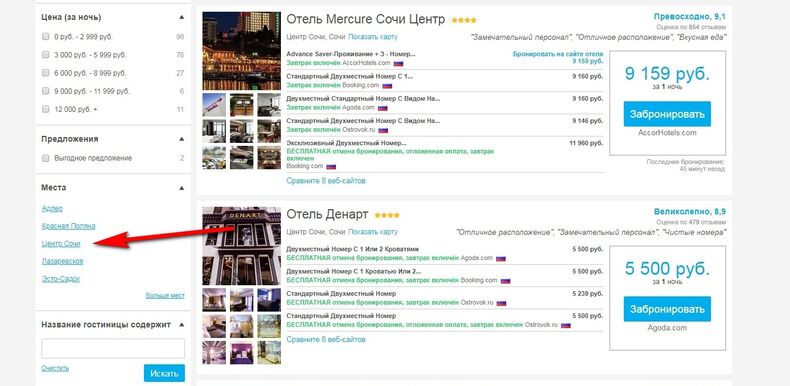Collapse the Места filter section
This screenshot has height=386, width=790.
[x=181, y=187]
